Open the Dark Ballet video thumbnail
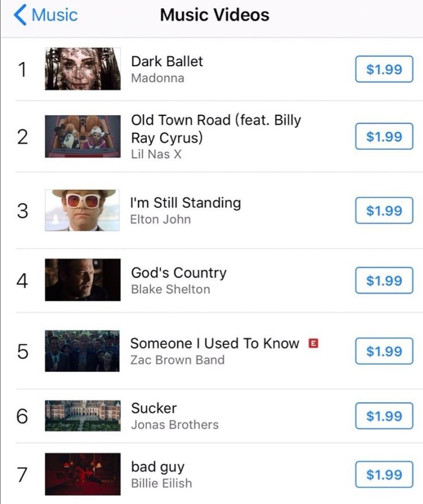The image size is (423, 504). pos(82,68)
